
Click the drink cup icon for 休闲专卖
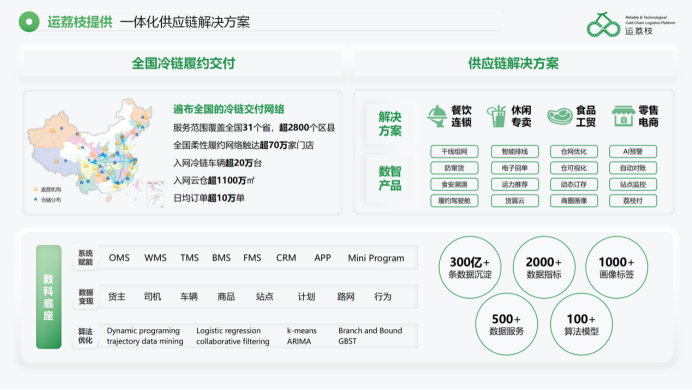point(496,116)
